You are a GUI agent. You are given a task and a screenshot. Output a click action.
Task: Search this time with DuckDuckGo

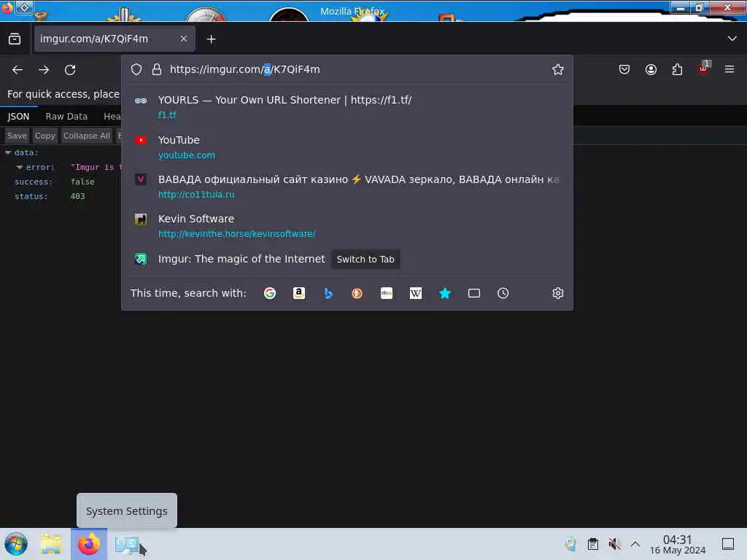coord(357,293)
